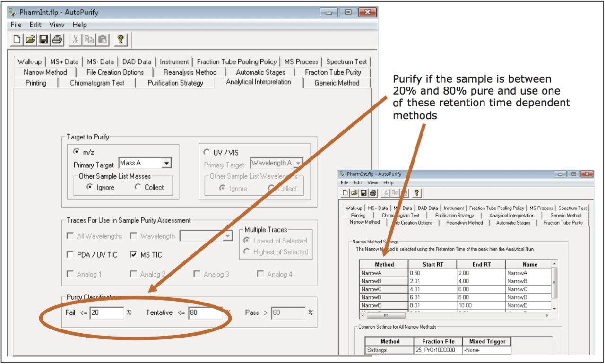605x364 pixels.
Task: Open View menu in small Narrow Method window
Action: 373,182
